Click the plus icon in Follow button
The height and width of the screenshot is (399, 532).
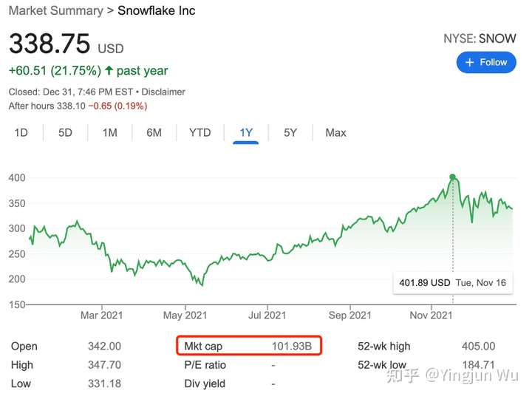point(469,62)
